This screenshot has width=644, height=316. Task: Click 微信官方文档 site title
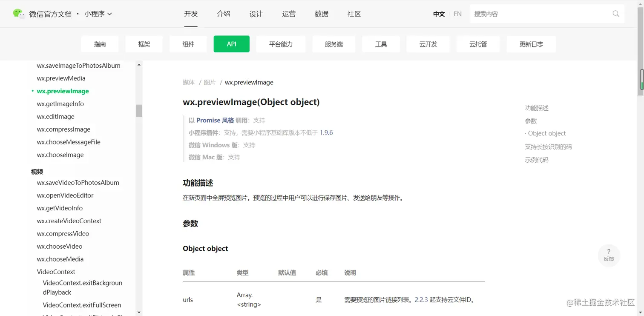click(50, 14)
